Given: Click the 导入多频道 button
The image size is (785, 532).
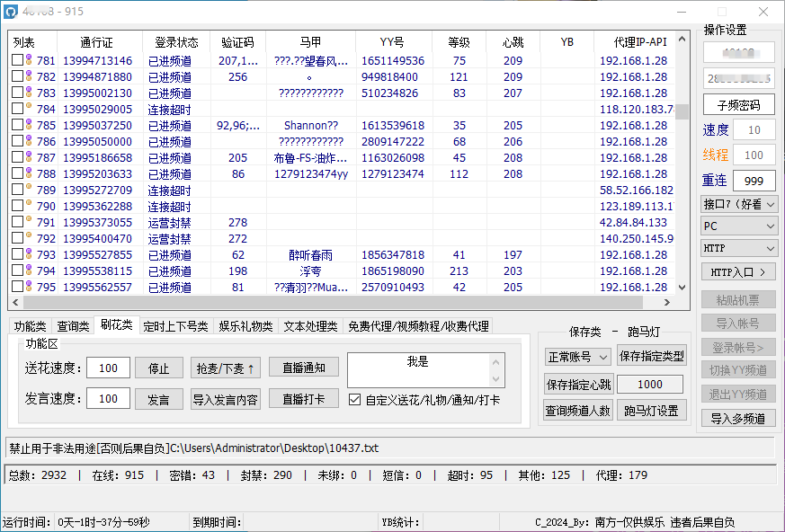Looking at the screenshot, I should pyautogui.click(x=738, y=418).
